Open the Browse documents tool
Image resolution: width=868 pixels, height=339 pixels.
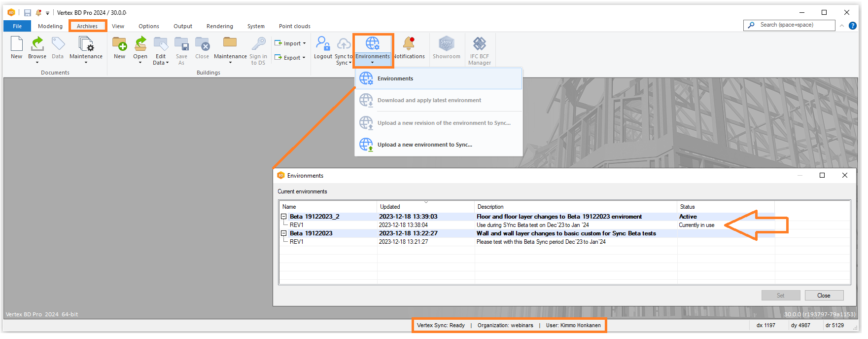tap(37, 45)
